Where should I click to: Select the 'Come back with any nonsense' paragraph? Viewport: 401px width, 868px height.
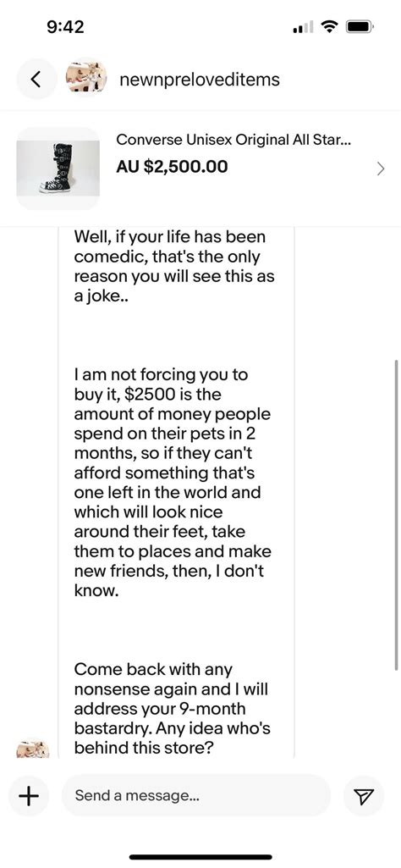pos(172,709)
